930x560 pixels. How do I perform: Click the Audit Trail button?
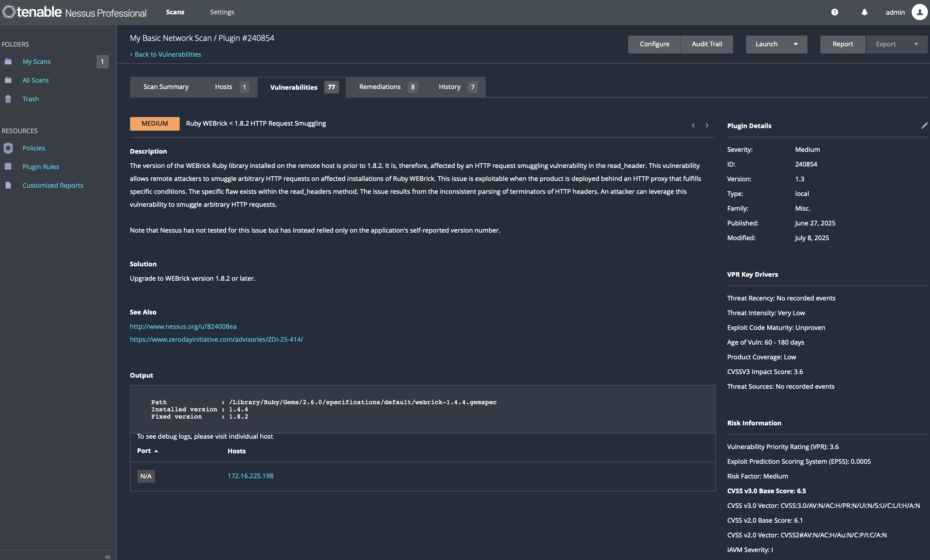(706, 44)
